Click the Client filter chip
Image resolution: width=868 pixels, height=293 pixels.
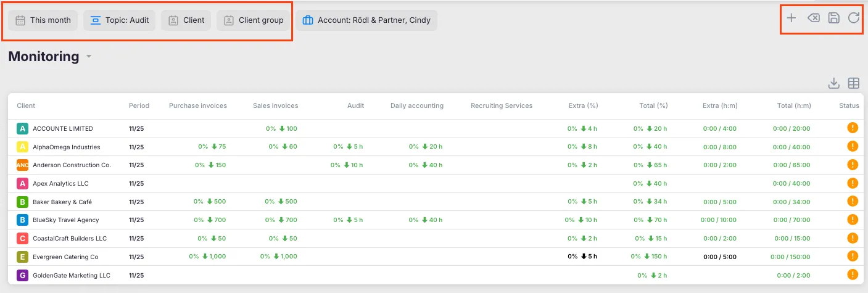186,20
